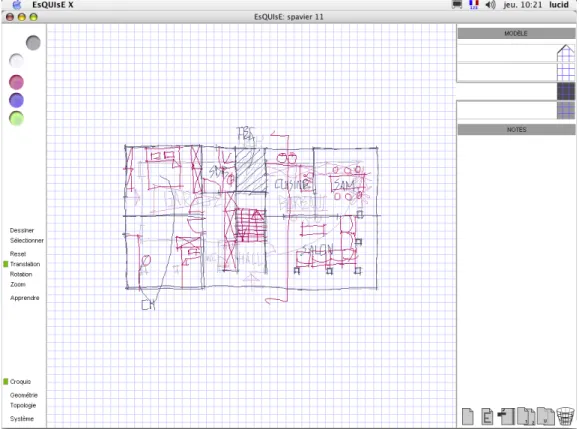This screenshot has width=579, height=429.
Task: Click the MODÈLE panel header
Action: tap(516, 33)
